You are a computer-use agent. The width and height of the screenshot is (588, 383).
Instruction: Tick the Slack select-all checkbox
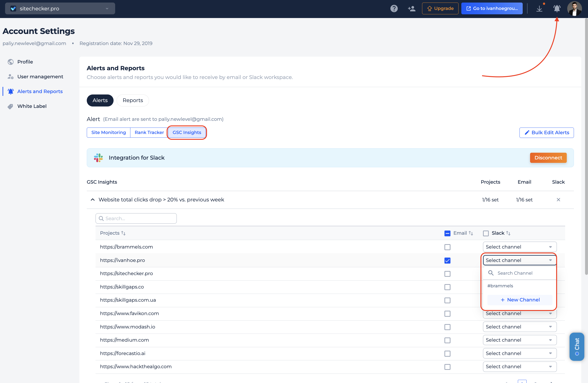[486, 233]
